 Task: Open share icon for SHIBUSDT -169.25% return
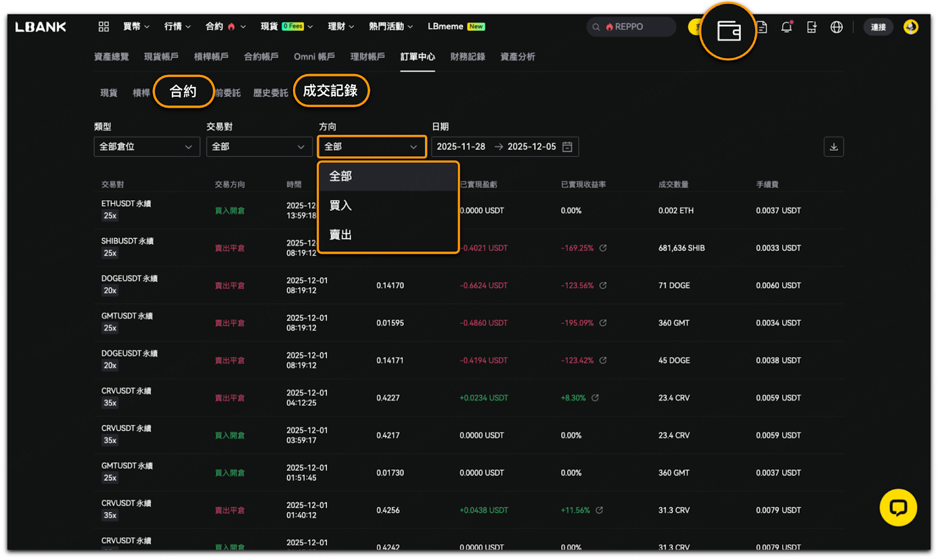point(603,248)
